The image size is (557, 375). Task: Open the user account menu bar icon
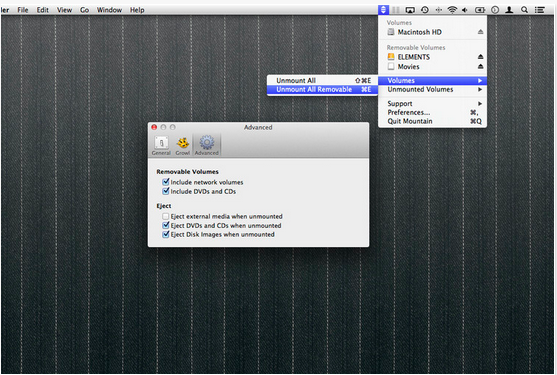click(x=509, y=10)
